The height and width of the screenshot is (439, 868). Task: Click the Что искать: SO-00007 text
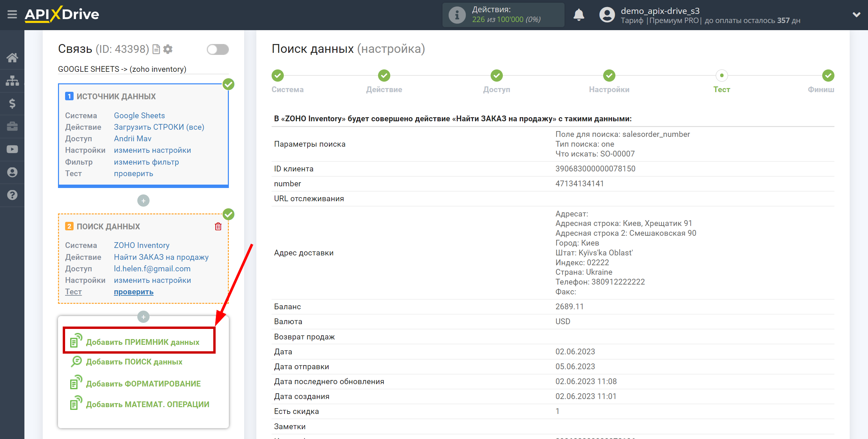pyautogui.click(x=595, y=154)
